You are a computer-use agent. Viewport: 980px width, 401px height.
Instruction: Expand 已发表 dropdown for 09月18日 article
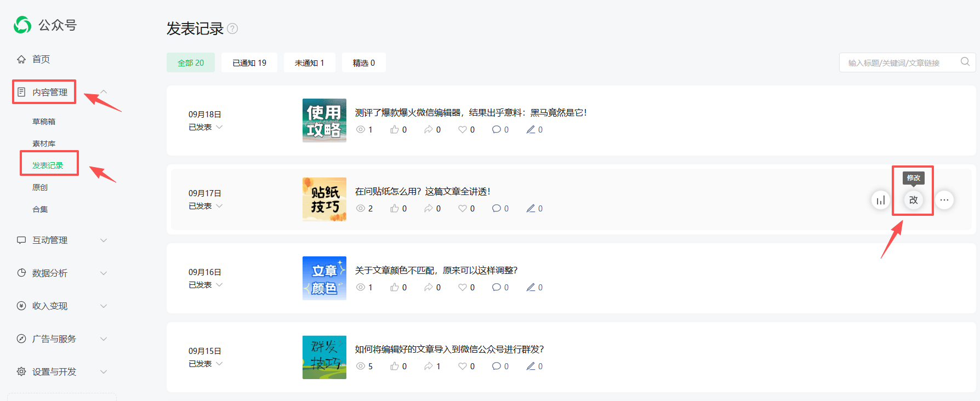click(219, 127)
